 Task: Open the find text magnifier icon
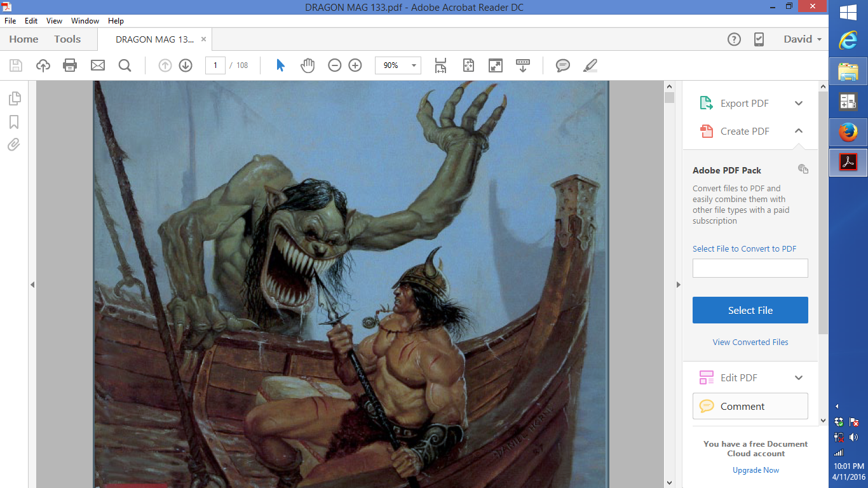pos(125,65)
